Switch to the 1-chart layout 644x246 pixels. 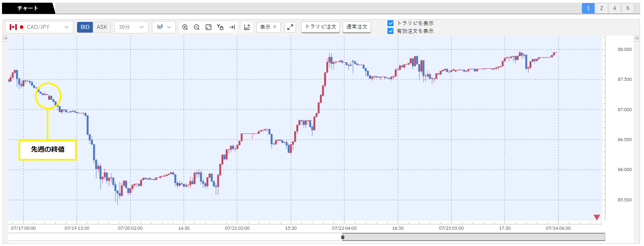[588, 8]
